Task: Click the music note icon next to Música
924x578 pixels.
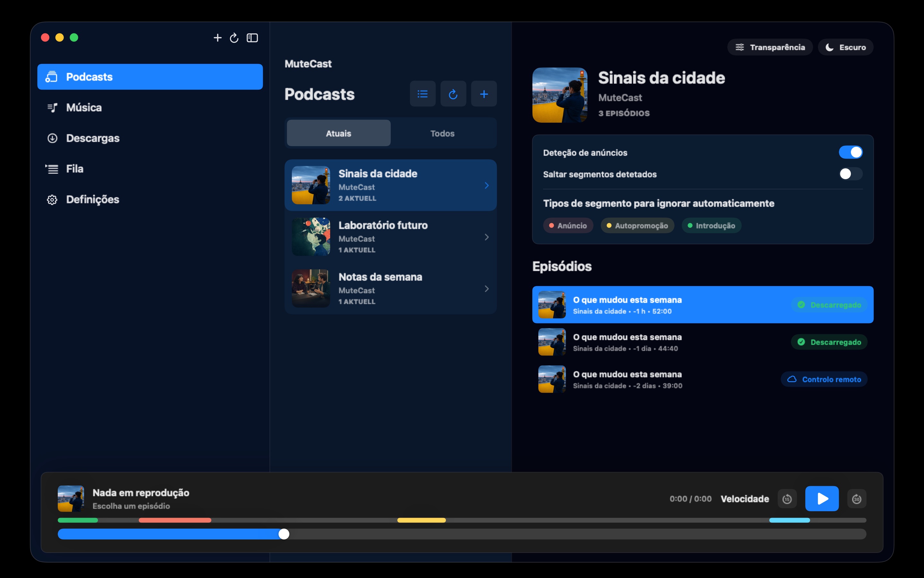Action: coord(52,108)
